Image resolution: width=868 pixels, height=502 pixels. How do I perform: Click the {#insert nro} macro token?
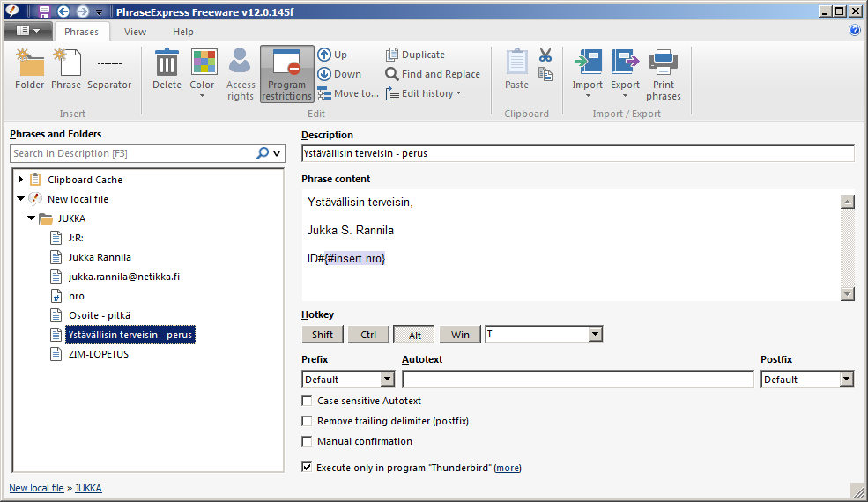pos(355,258)
